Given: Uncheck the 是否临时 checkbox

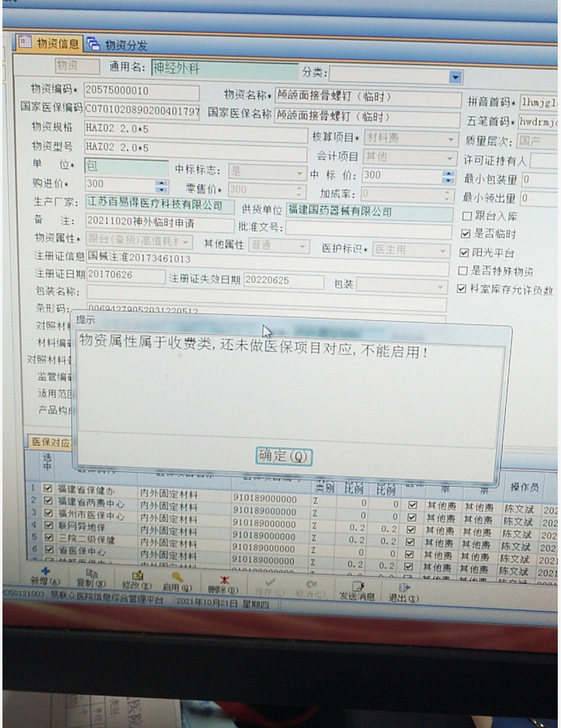Looking at the screenshot, I should [465, 233].
